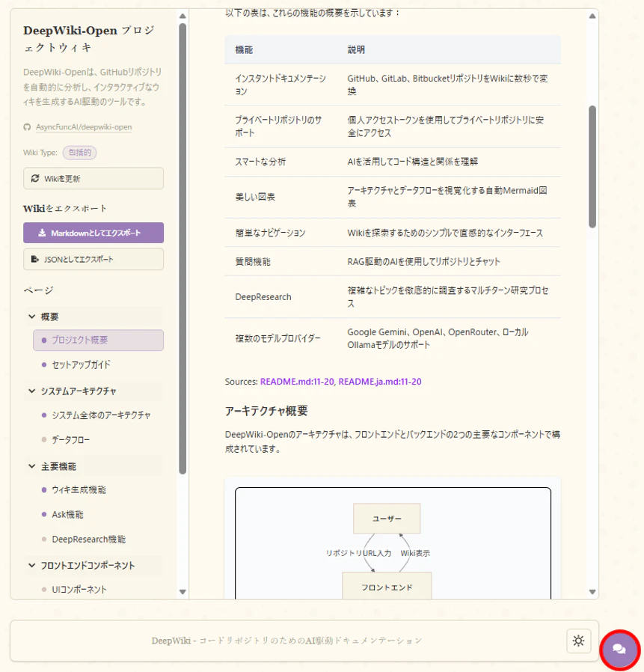Click the Wikiをエクスポート section heading

coord(65,208)
